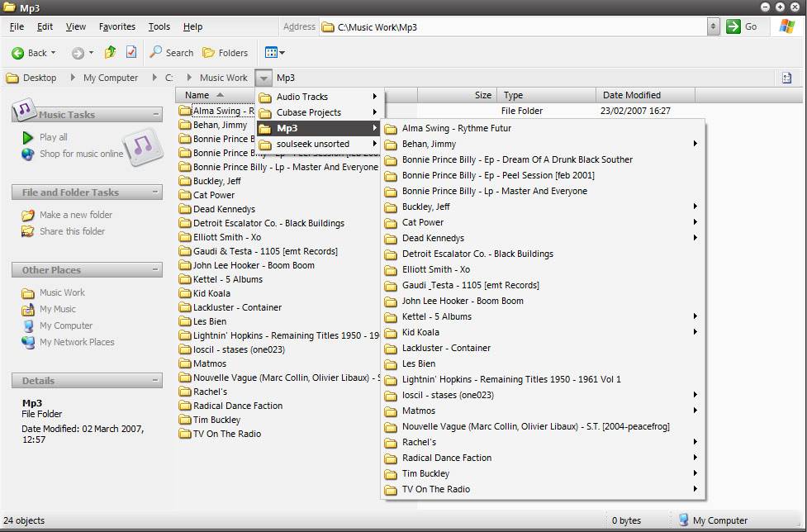The image size is (807, 532).
Task: Click the music note icon beside Music Tasks
Action: point(23,109)
